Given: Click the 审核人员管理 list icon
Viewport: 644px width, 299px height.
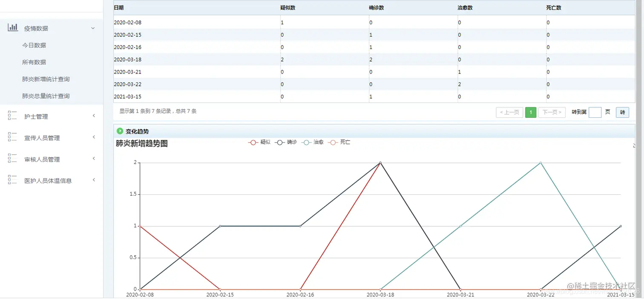Looking at the screenshot, I should (12, 159).
